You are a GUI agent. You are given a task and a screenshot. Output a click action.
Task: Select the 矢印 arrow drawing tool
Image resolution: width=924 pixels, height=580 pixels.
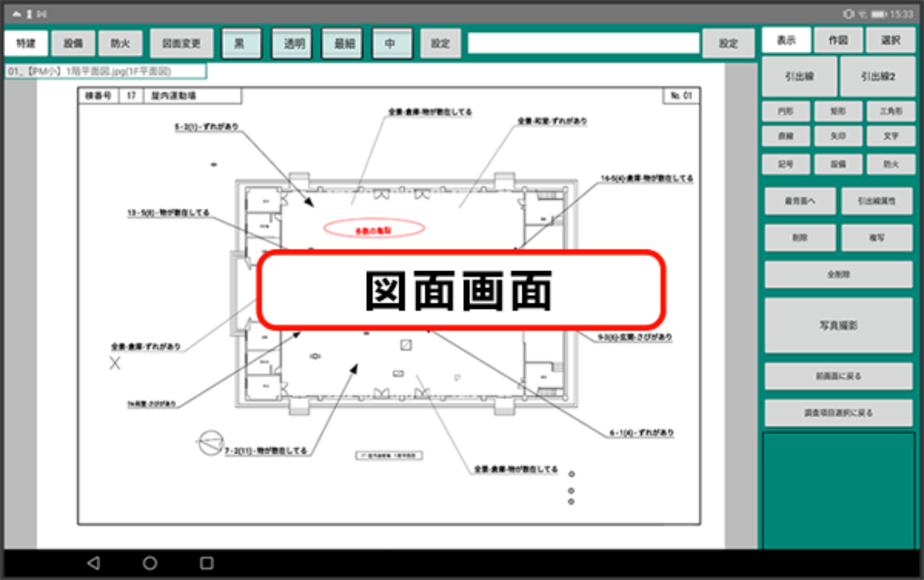pos(838,136)
